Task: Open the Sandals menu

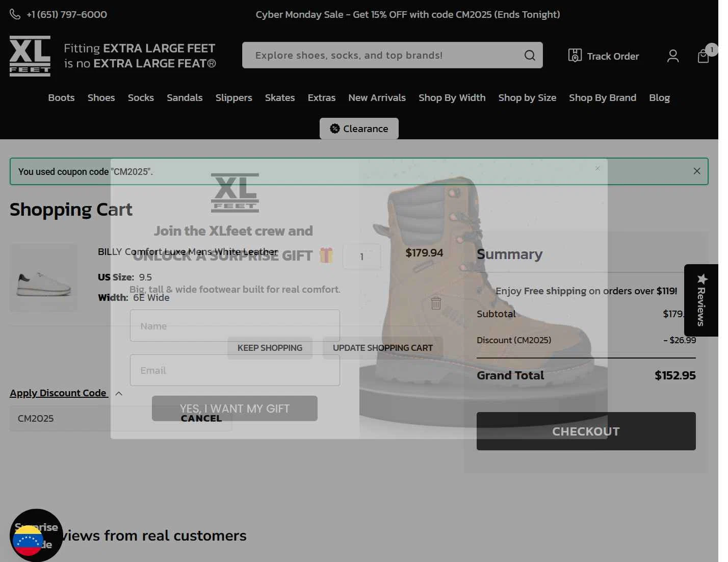Action: point(185,97)
